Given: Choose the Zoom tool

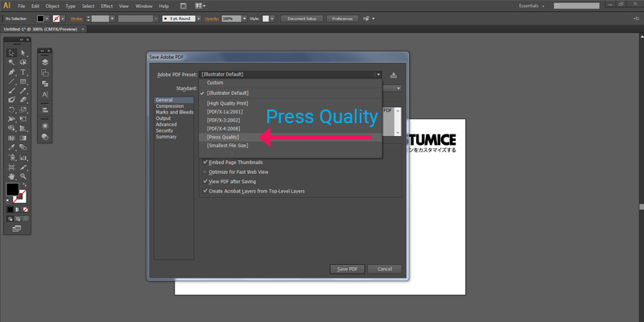Looking at the screenshot, I should [x=23, y=176].
